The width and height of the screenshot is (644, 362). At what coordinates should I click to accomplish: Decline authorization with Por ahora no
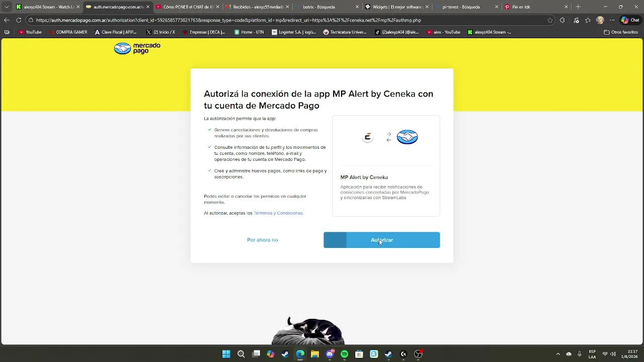point(262,240)
